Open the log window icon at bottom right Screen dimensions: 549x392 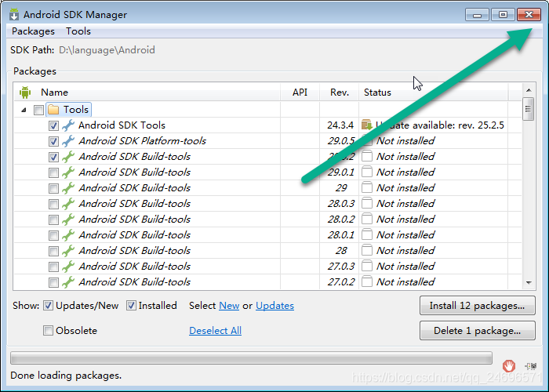(531, 366)
